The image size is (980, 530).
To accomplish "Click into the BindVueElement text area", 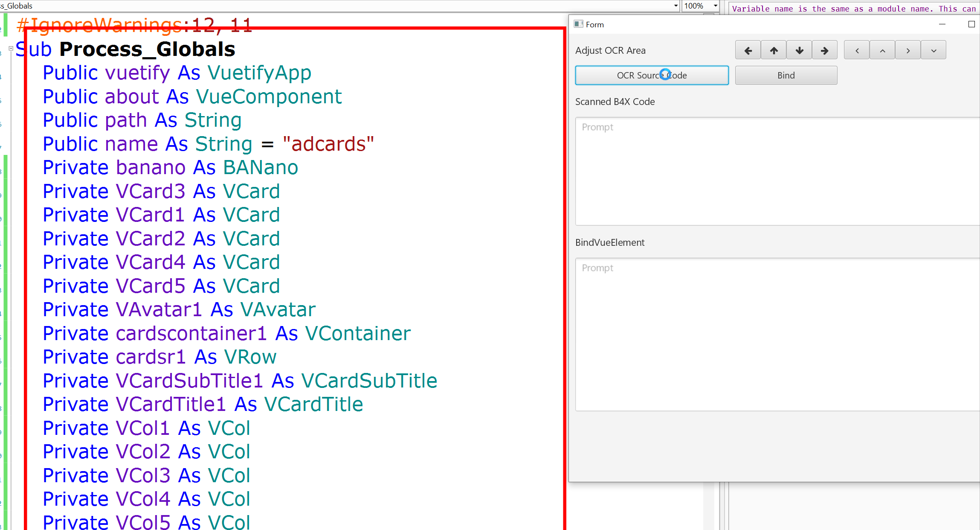I will click(776, 334).
